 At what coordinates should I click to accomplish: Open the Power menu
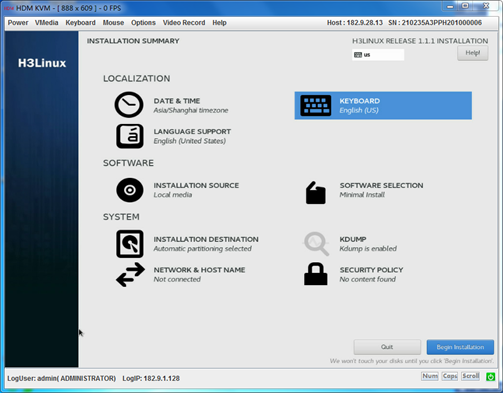click(x=18, y=23)
